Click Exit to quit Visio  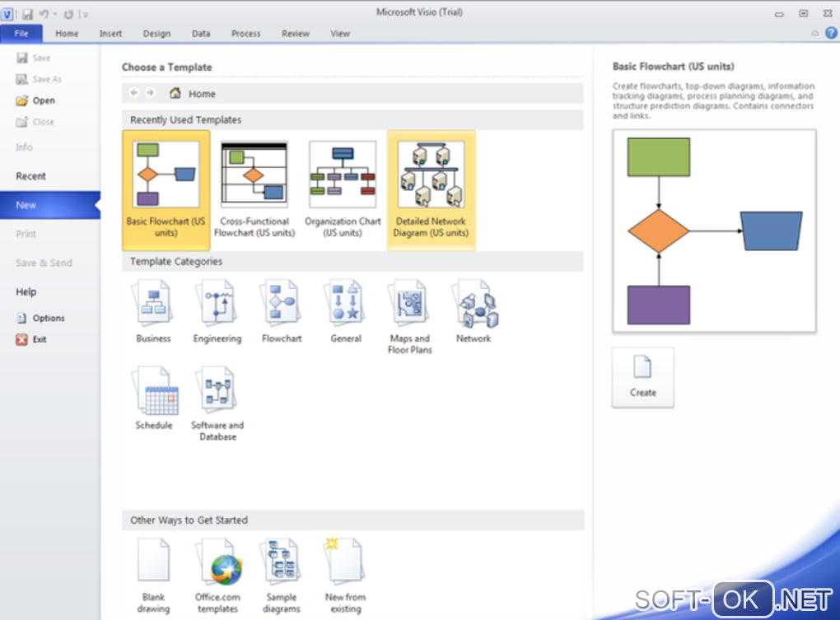[x=31, y=339]
